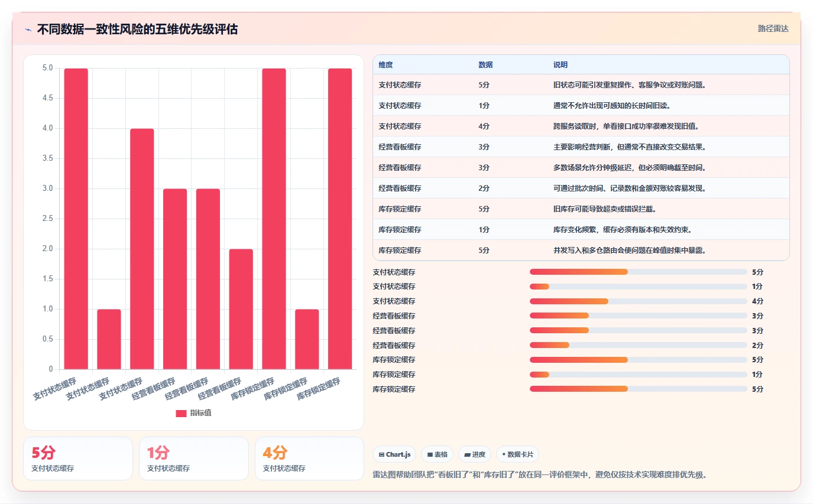Click the 支付状态缓存 chart bar reaching 1.0
The image size is (813, 504).
(109, 339)
